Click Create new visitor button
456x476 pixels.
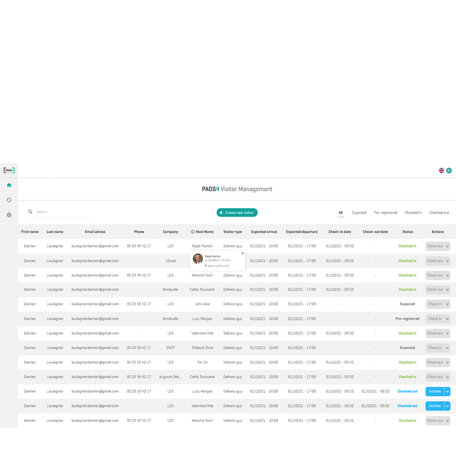click(x=237, y=213)
